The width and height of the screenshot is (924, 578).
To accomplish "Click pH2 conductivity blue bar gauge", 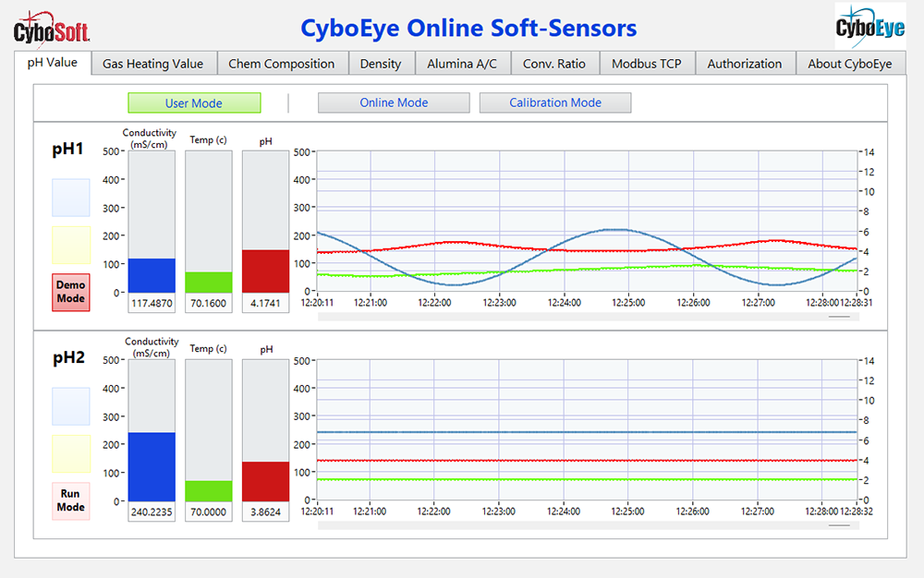I will click(152, 430).
